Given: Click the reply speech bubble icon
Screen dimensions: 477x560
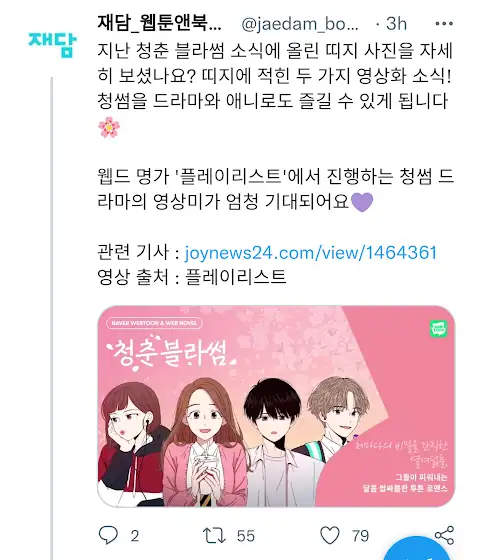Looking at the screenshot, I should point(108,535).
